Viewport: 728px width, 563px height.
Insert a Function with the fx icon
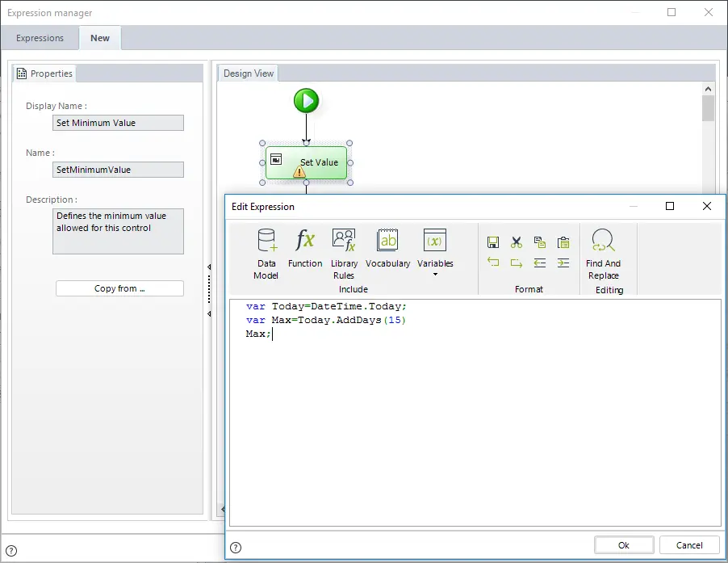(x=305, y=248)
